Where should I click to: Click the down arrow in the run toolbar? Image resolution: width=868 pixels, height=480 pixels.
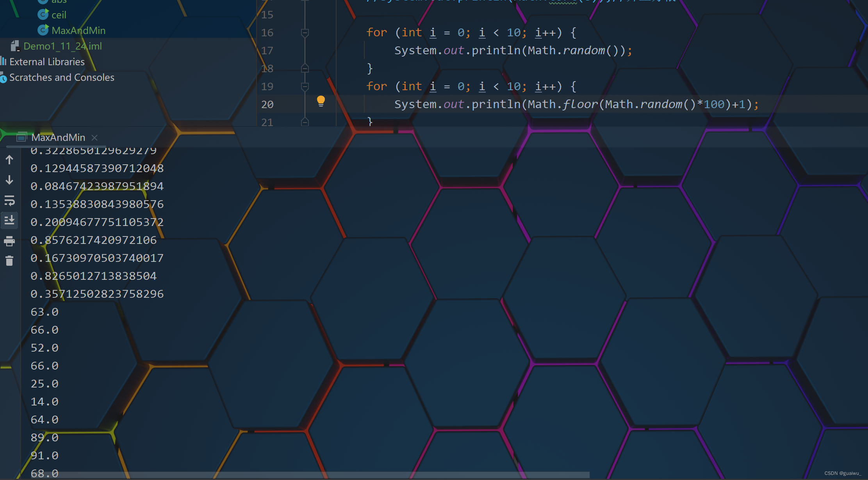9,180
